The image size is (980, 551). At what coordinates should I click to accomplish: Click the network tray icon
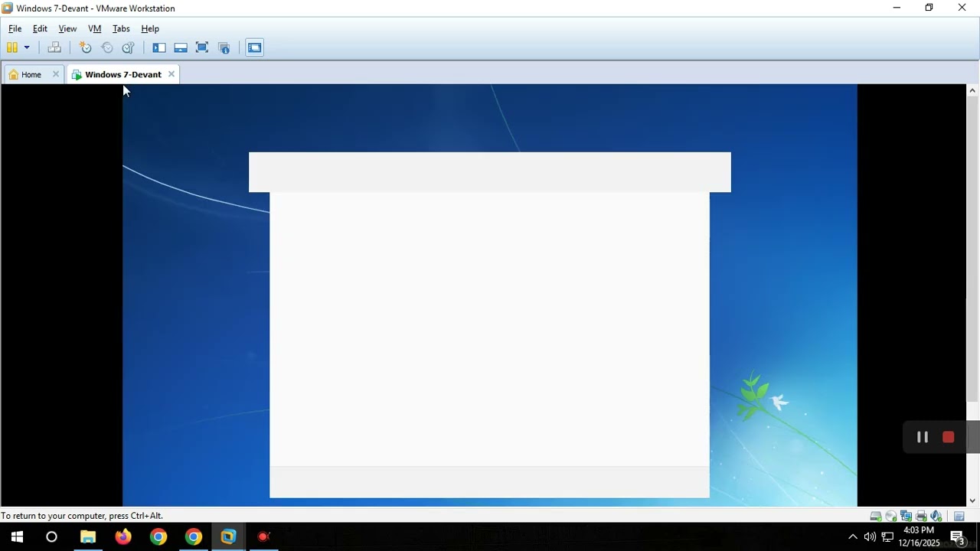click(x=888, y=537)
